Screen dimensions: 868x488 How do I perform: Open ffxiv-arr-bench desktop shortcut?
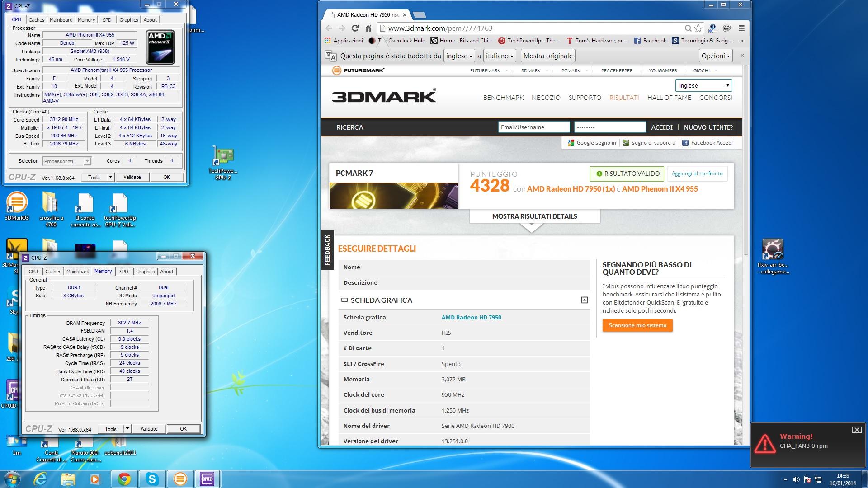tap(773, 257)
